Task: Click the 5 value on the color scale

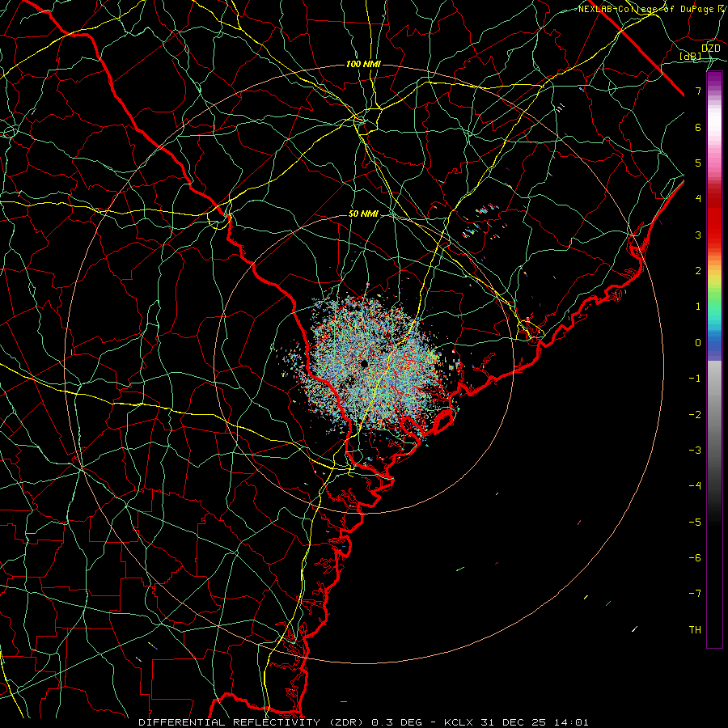Action: point(698,163)
